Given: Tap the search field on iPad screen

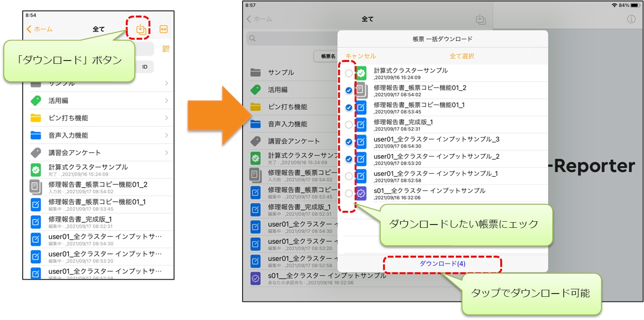Looking at the screenshot, I should click(x=292, y=39).
